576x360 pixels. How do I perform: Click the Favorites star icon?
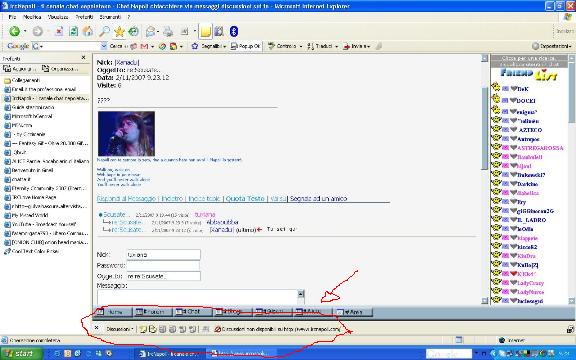coord(119,32)
